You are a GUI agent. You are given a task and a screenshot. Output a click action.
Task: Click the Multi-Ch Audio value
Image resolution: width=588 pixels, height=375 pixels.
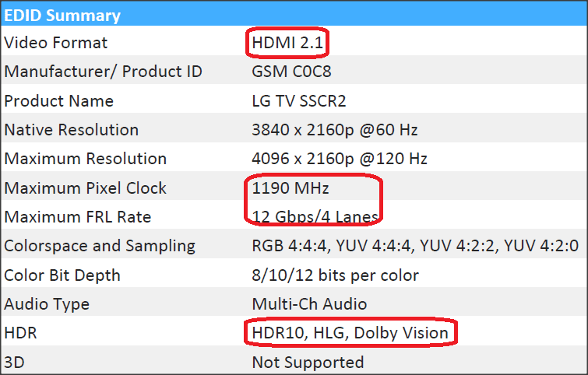coord(309,304)
